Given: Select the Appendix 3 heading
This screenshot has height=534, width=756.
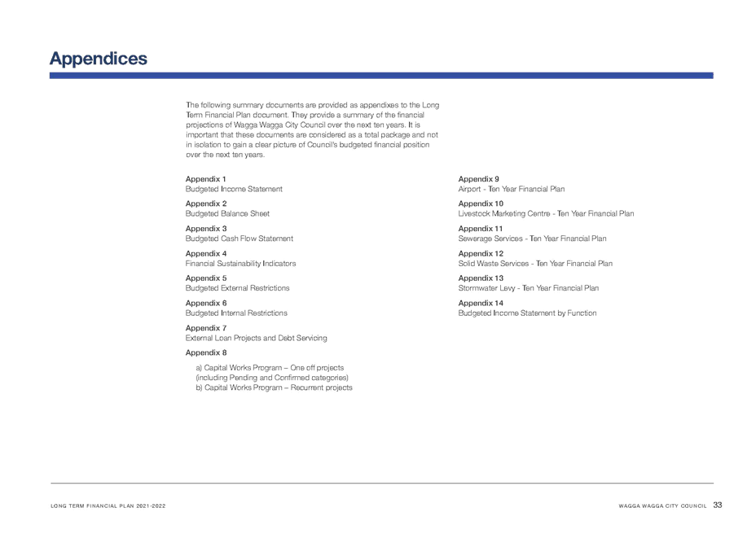Looking at the screenshot, I should coord(206,229).
